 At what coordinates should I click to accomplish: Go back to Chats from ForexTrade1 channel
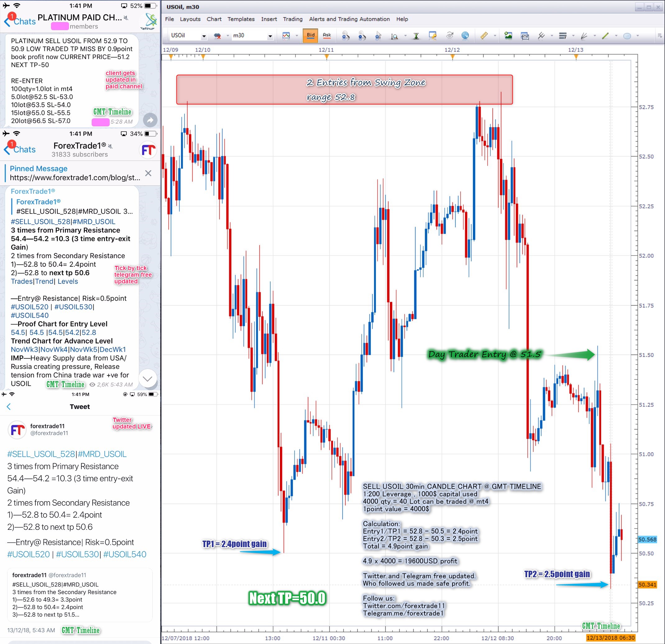point(20,149)
